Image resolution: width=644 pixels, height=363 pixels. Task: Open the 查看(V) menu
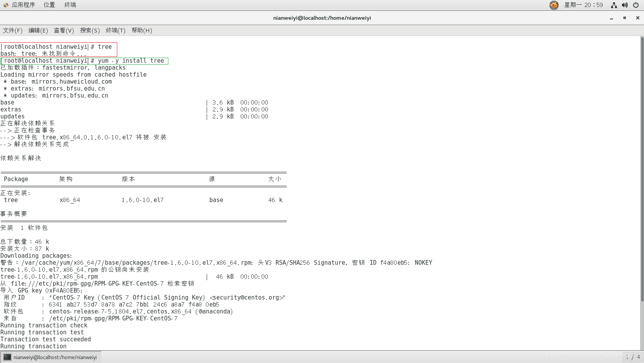[x=64, y=31]
